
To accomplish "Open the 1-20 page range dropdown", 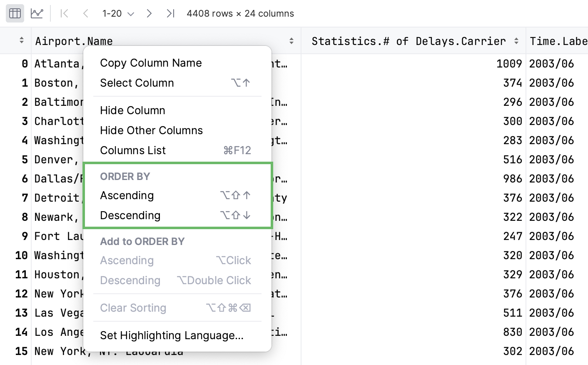I will (x=118, y=13).
